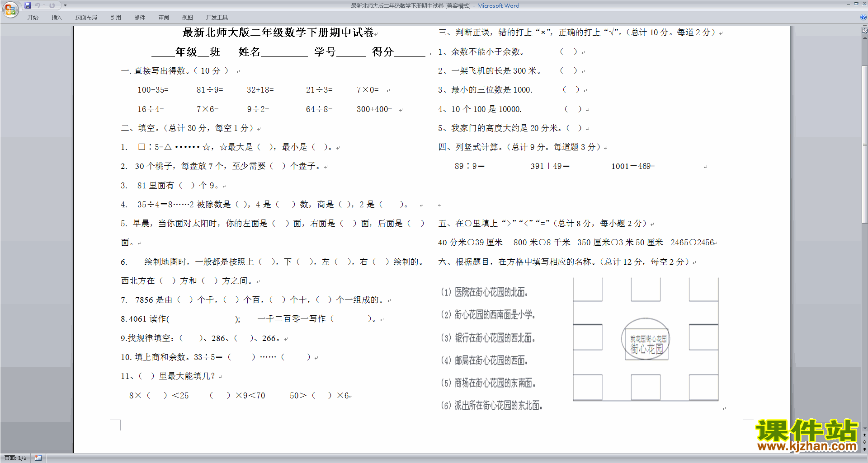Image resolution: width=868 pixels, height=463 pixels.
Task: Click the expression 1001-469=
Action: point(633,166)
